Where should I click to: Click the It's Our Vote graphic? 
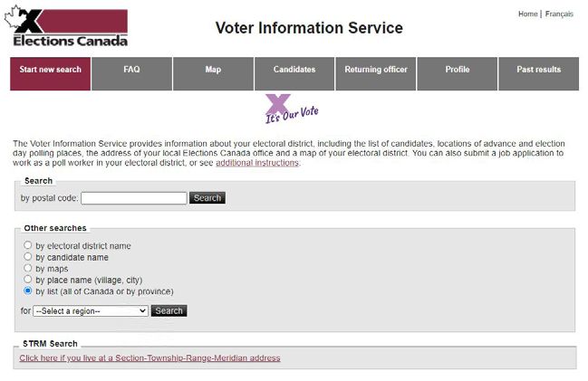292,109
